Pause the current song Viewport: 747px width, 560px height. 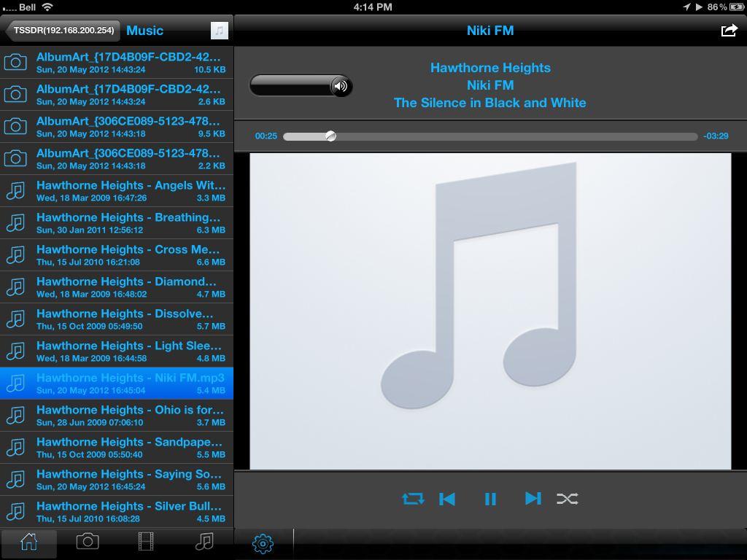click(490, 499)
